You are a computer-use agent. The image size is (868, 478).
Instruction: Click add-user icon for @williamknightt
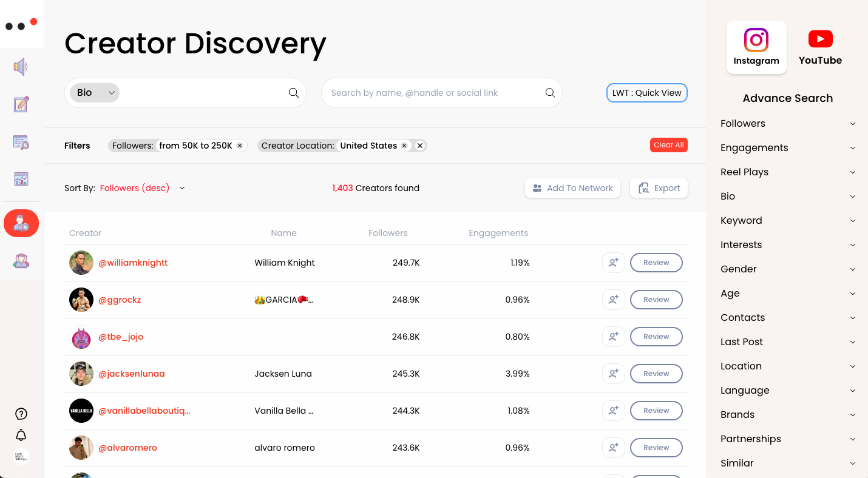point(614,263)
